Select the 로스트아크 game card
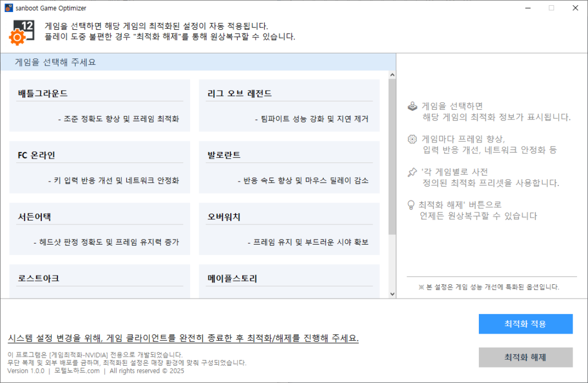The image size is (588, 383). click(x=100, y=281)
